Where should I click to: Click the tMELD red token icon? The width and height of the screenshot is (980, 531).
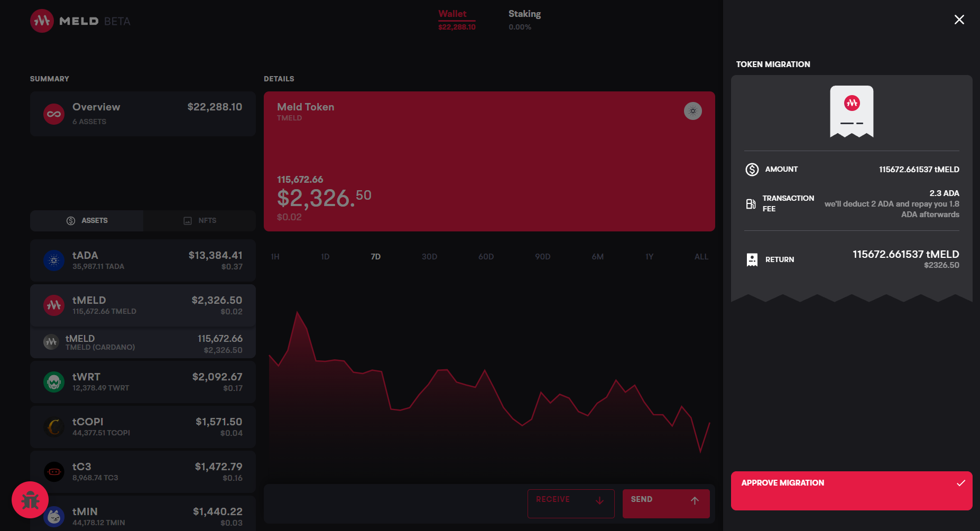pos(54,305)
